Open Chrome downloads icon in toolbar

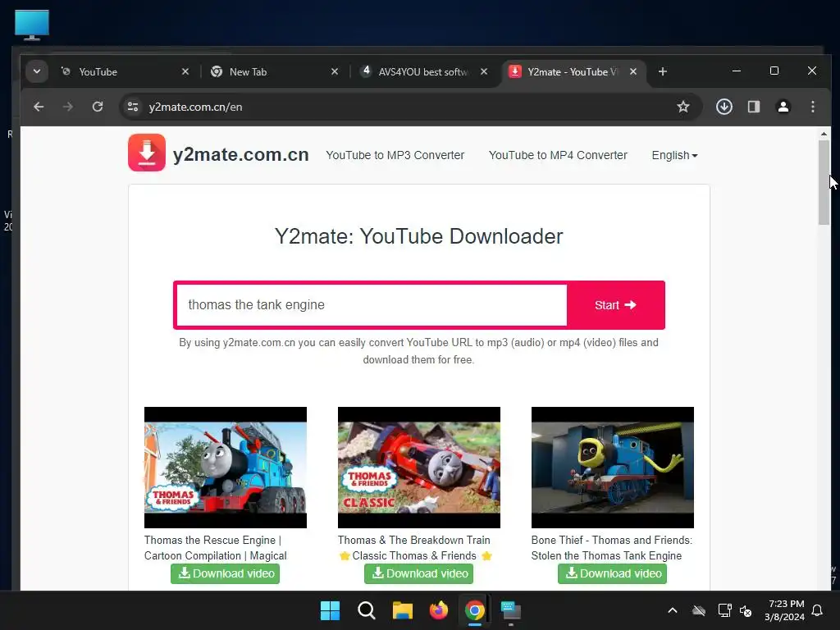tap(724, 107)
